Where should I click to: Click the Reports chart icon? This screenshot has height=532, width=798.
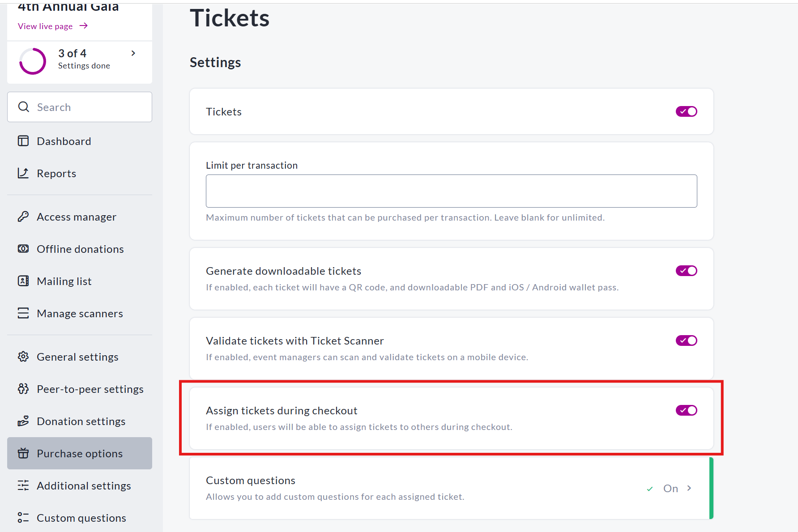point(23,173)
